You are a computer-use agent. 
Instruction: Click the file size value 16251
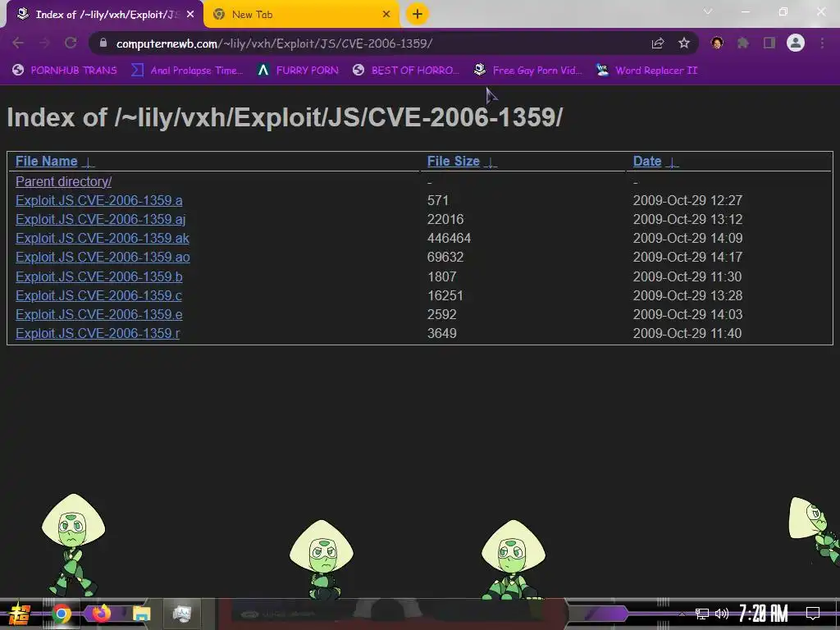445,295
